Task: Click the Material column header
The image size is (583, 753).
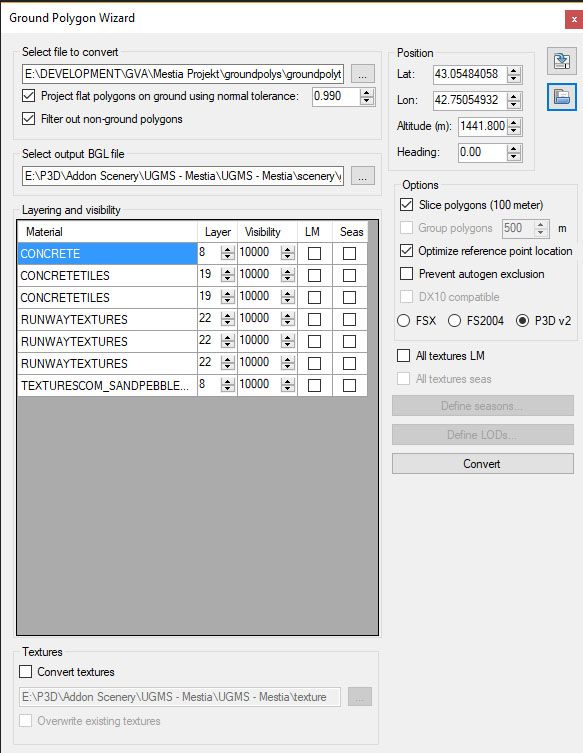Action: pos(108,232)
